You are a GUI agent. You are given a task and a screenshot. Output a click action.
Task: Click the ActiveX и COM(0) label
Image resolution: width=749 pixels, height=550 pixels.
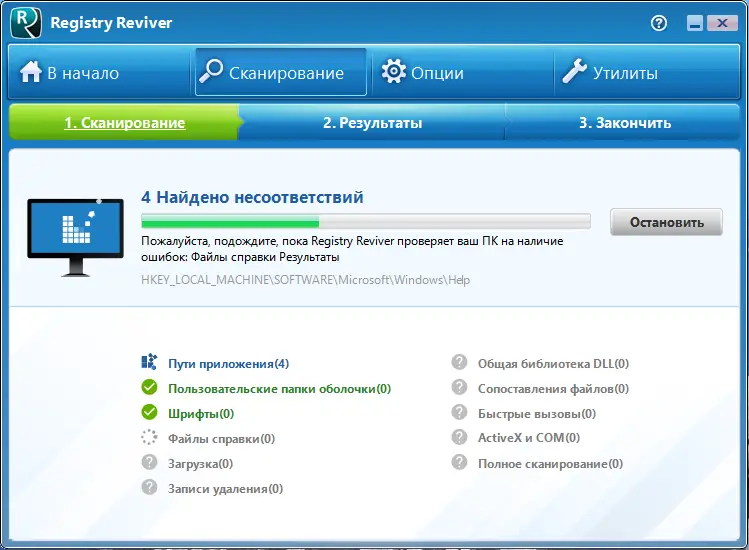point(529,438)
